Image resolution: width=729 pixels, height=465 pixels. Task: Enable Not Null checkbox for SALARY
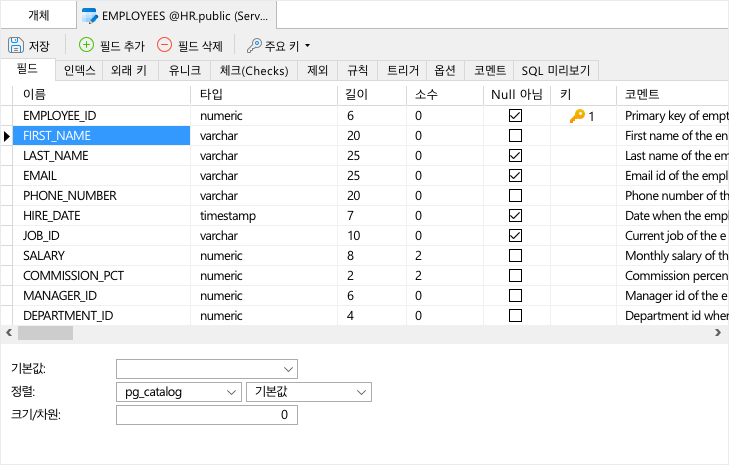pyautogui.click(x=515, y=256)
